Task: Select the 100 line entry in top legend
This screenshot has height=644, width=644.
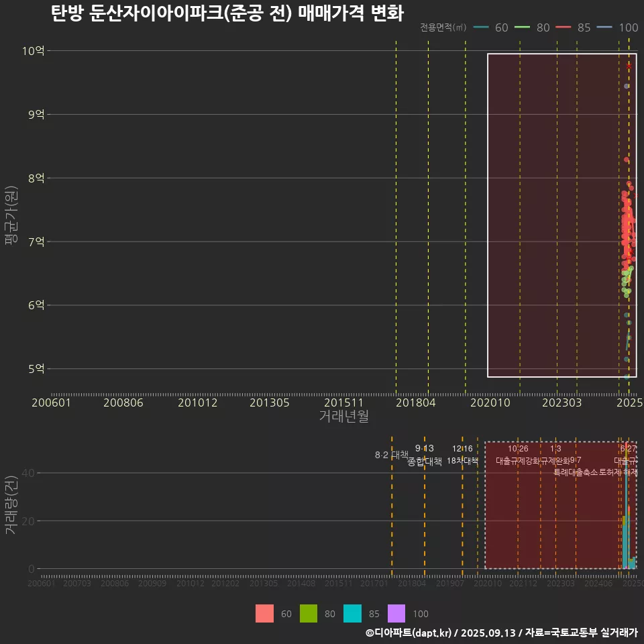Action: 617,28
